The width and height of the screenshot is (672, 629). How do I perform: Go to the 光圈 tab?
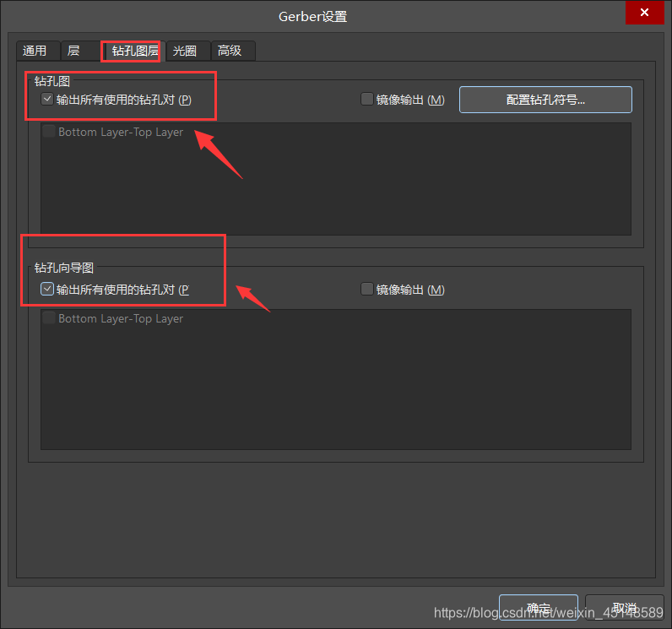click(185, 51)
